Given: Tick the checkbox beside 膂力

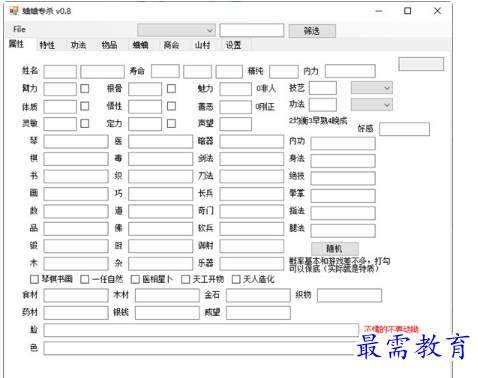Looking at the screenshot, I should [x=85, y=88].
